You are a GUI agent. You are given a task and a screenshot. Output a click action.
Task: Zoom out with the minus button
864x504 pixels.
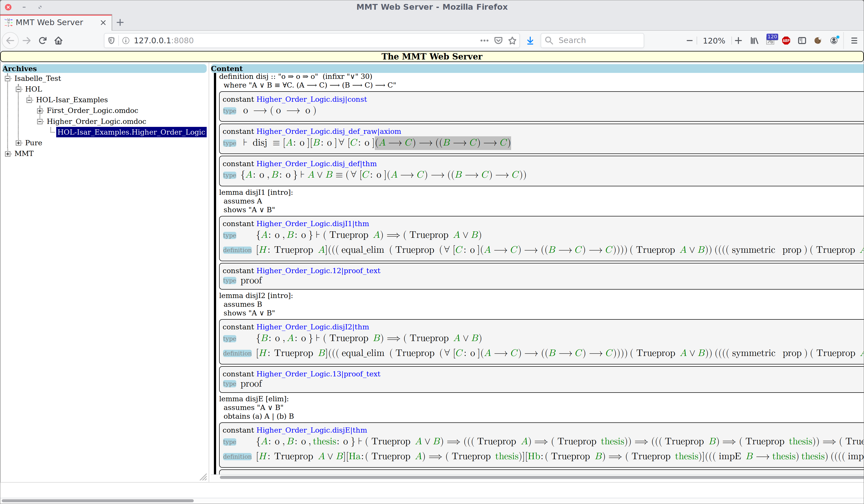pyautogui.click(x=689, y=41)
